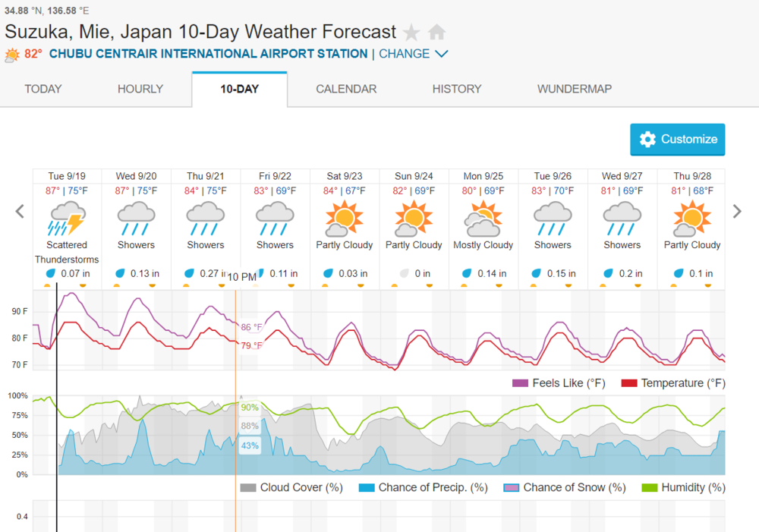Click the sun icon next to the 82° temperature
This screenshot has width=759, height=532.
click(12, 54)
